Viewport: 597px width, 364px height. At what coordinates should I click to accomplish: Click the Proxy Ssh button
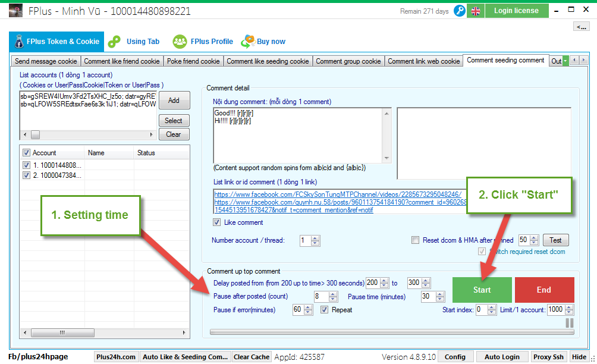[548, 357]
